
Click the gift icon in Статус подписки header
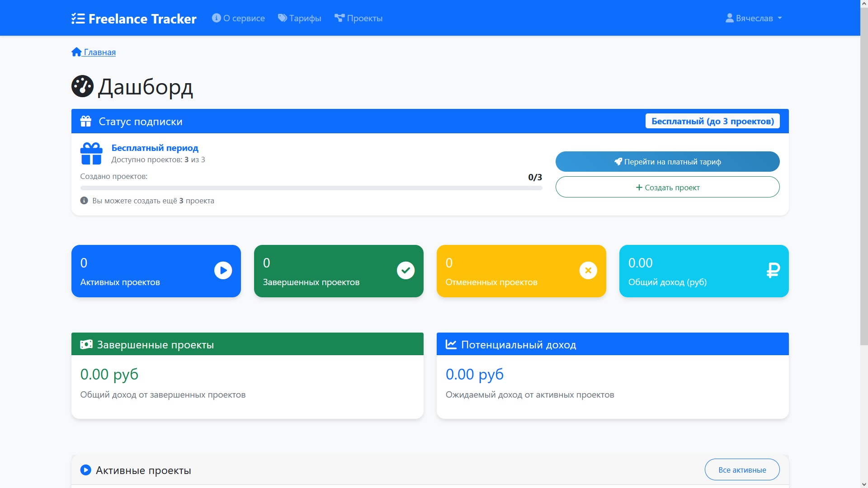[86, 121]
